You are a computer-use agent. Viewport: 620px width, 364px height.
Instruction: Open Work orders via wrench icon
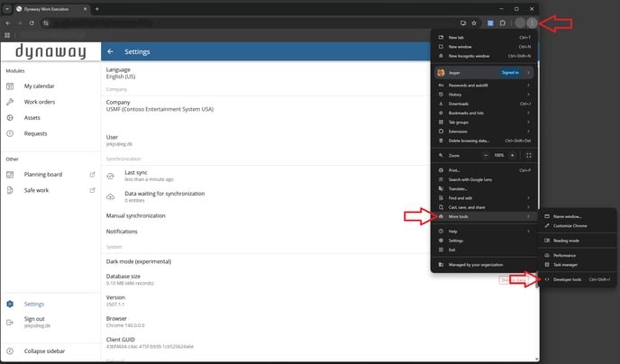pos(11,102)
